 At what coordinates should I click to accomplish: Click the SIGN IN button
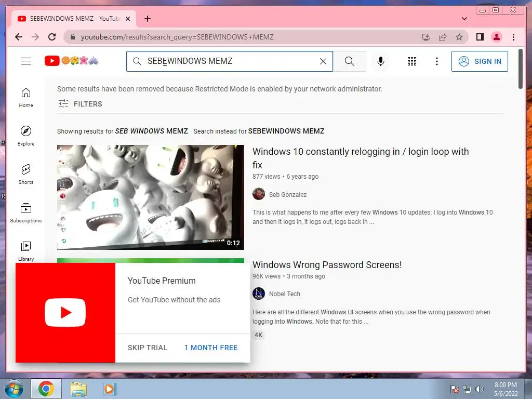(480, 61)
